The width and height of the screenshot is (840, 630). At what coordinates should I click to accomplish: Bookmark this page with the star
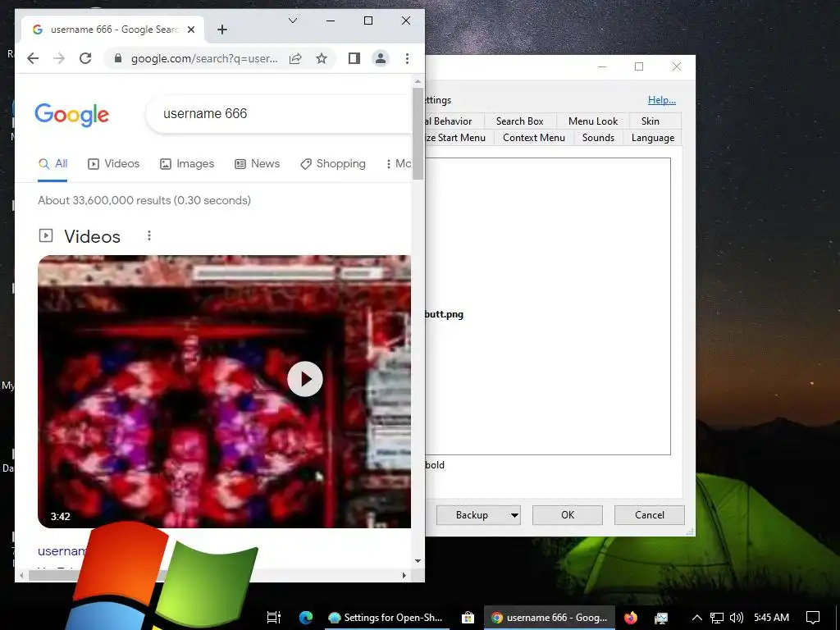(322, 58)
